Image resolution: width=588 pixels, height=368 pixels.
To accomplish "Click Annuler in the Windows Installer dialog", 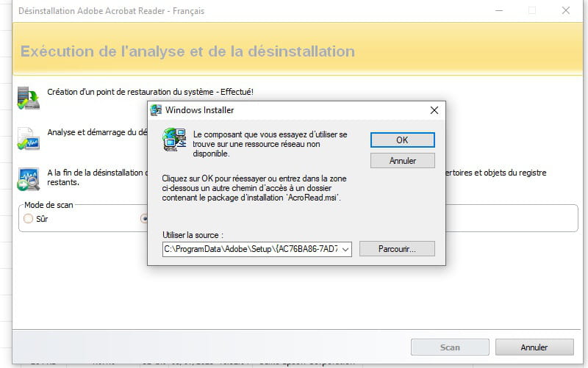I will tap(402, 161).
